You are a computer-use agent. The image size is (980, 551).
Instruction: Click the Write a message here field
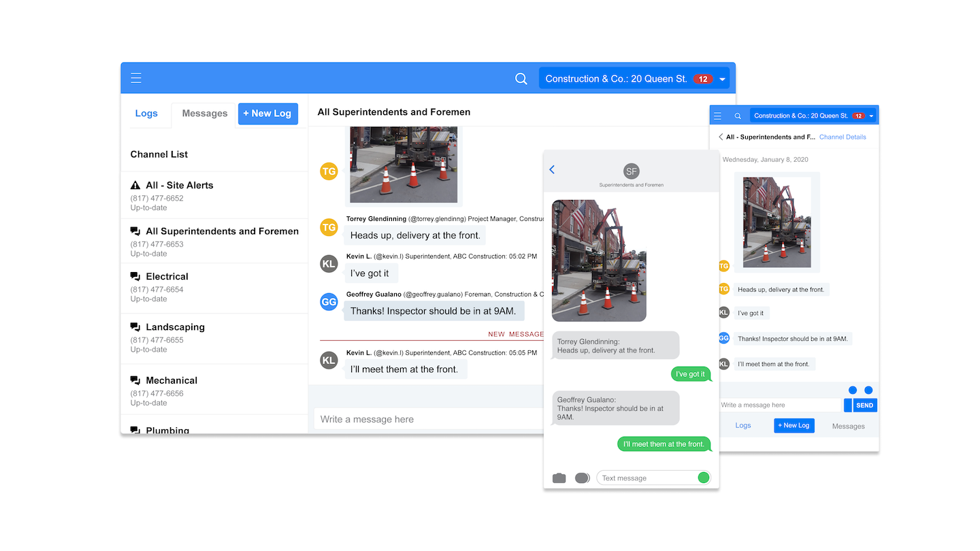pos(408,419)
